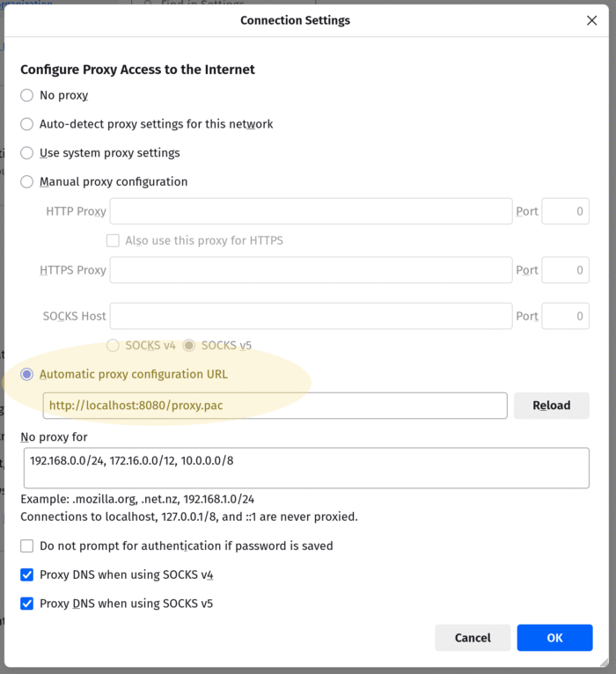Select the No proxy radio option
This screenshot has height=674, width=616.
pyautogui.click(x=27, y=95)
